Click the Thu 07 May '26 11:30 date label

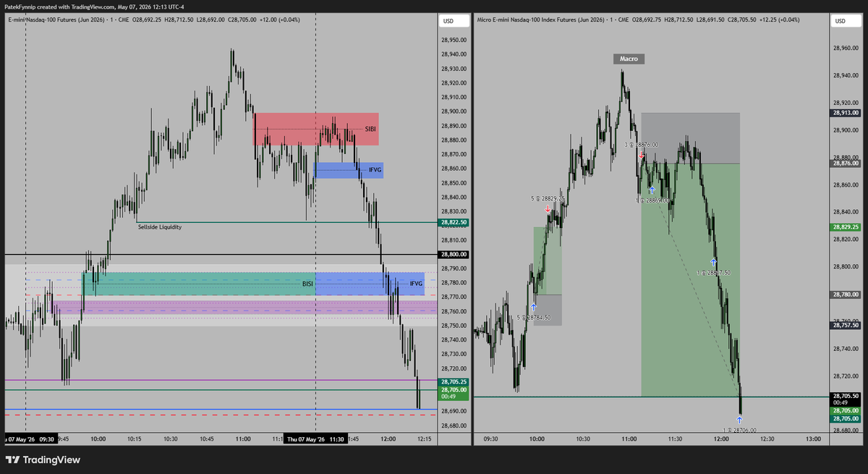316,439
